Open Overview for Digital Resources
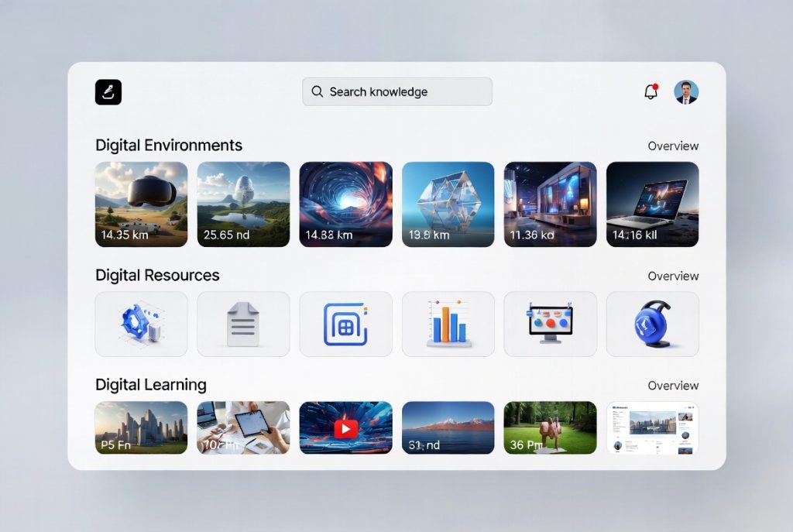The height and width of the screenshot is (532, 793). [673, 276]
